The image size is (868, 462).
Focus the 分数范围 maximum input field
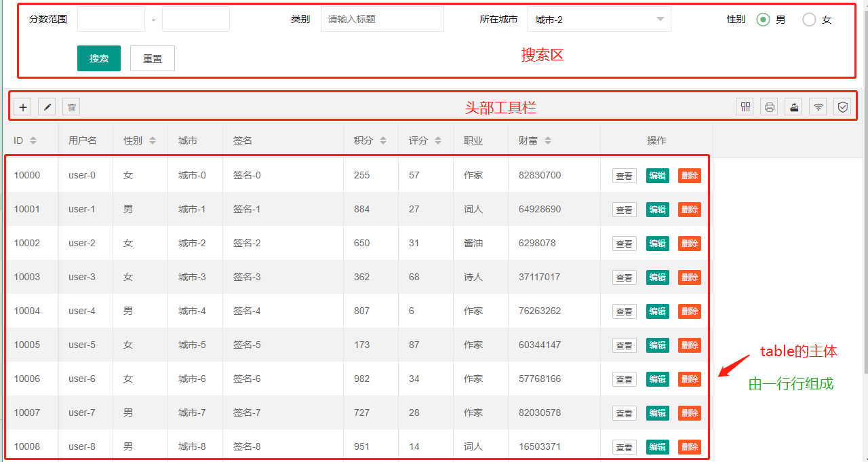point(196,19)
